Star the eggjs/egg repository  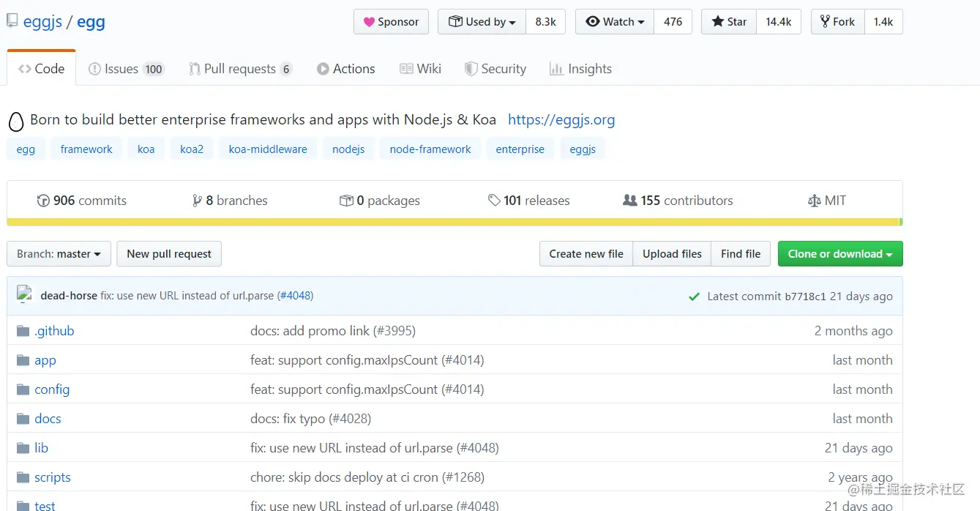729,22
